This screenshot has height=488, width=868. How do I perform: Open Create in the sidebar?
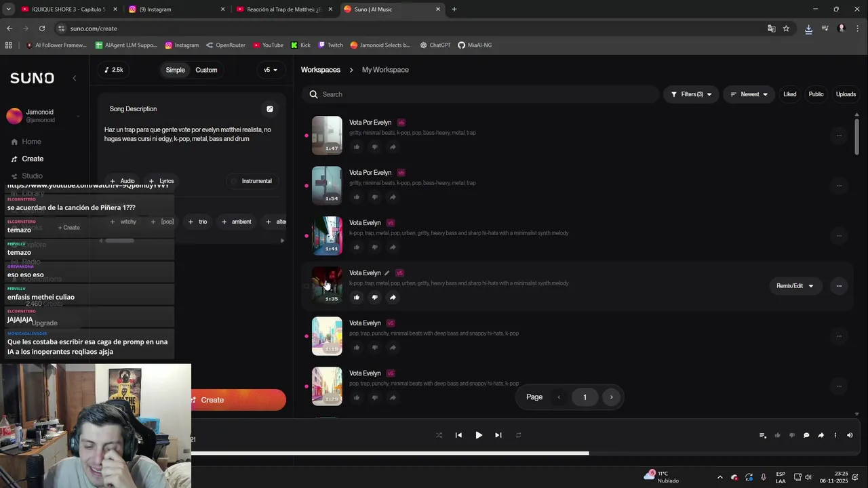pos(33,159)
